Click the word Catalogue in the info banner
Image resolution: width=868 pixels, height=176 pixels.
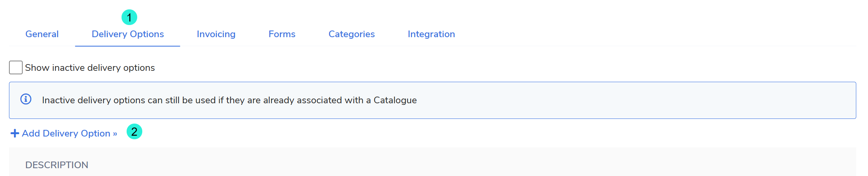pyautogui.click(x=395, y=100)
